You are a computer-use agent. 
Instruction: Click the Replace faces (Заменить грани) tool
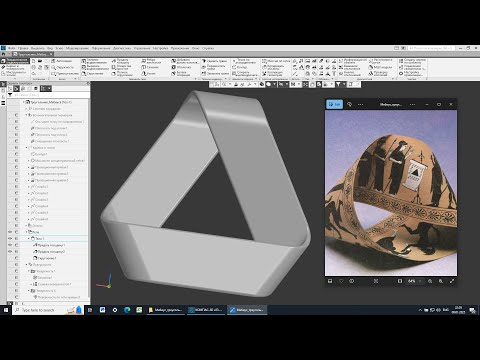(215, 73)
